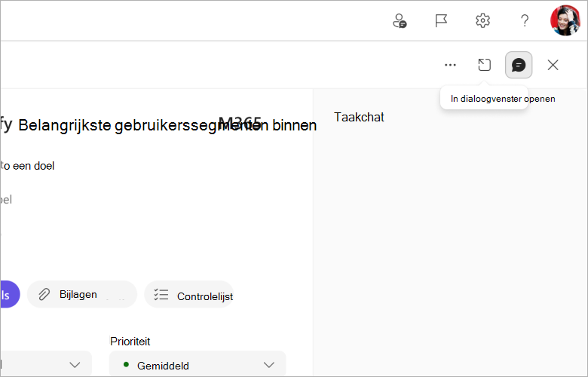Expand the dropdown left of Prioriteit

point(46,364)
